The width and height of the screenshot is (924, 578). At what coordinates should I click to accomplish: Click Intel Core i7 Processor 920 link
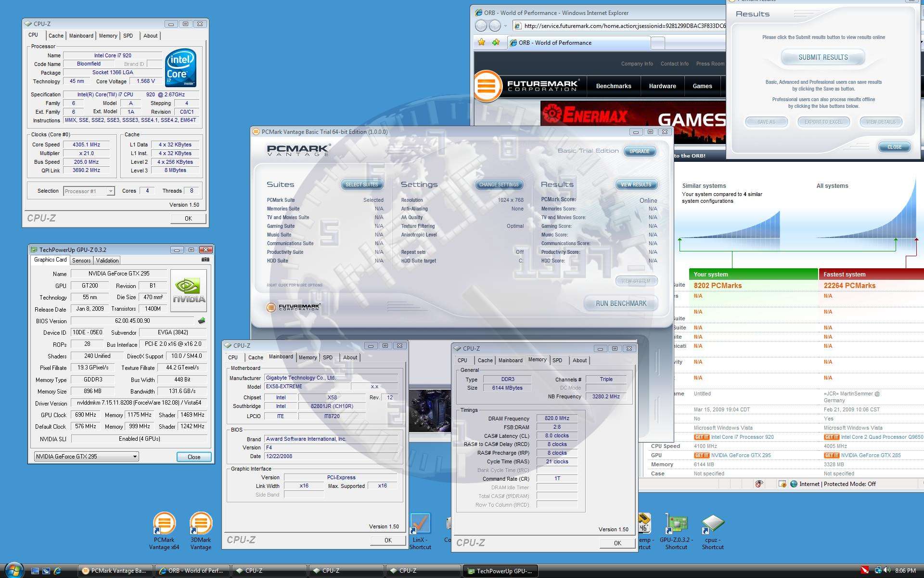point(743,437)
